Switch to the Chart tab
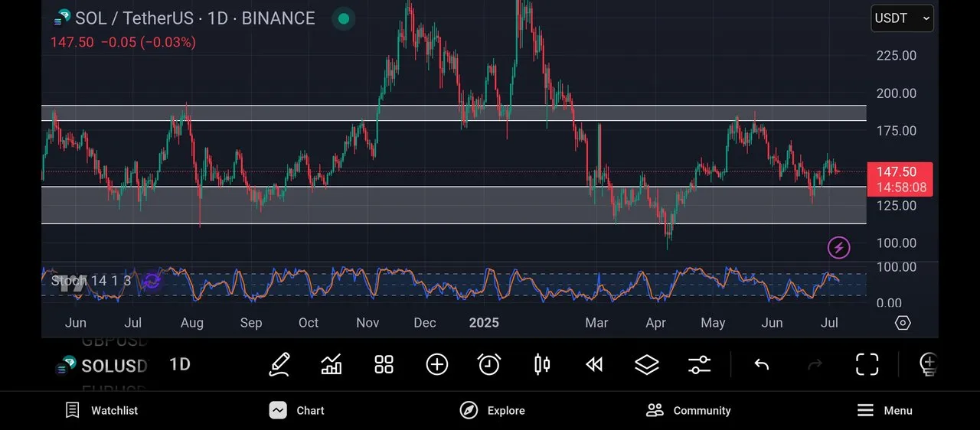980x430 pixels. [x=297, y=410]
